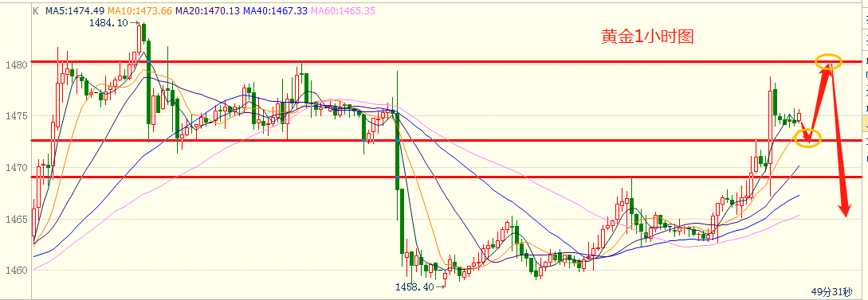Select the MA5:1474.49 indicator label
Viewport: 868px width, 300px height.
click(74, 10)
